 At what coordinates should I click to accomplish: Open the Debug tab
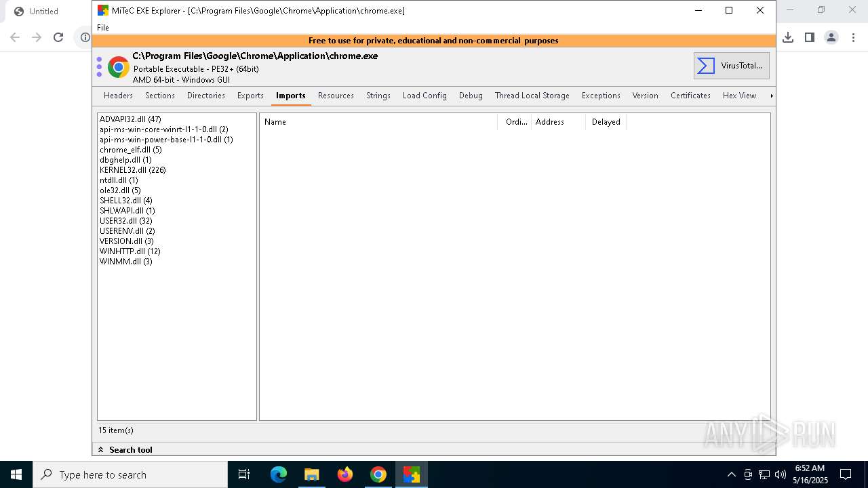coord(471,96)
